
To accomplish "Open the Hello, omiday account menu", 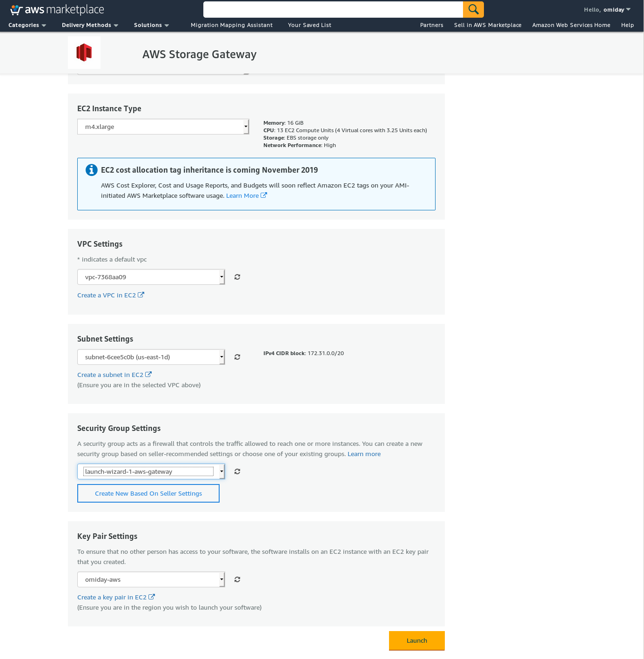I will (x=607, y=10).
